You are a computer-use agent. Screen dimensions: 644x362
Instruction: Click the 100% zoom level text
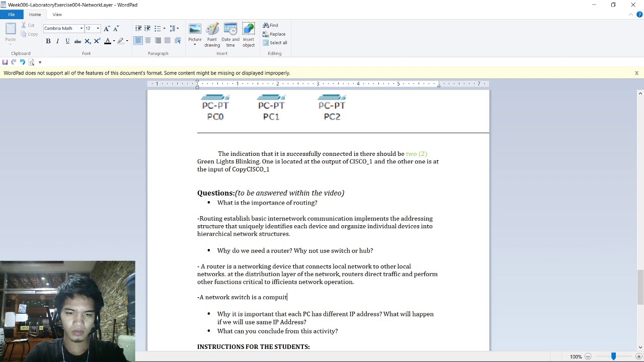(576, 356)
